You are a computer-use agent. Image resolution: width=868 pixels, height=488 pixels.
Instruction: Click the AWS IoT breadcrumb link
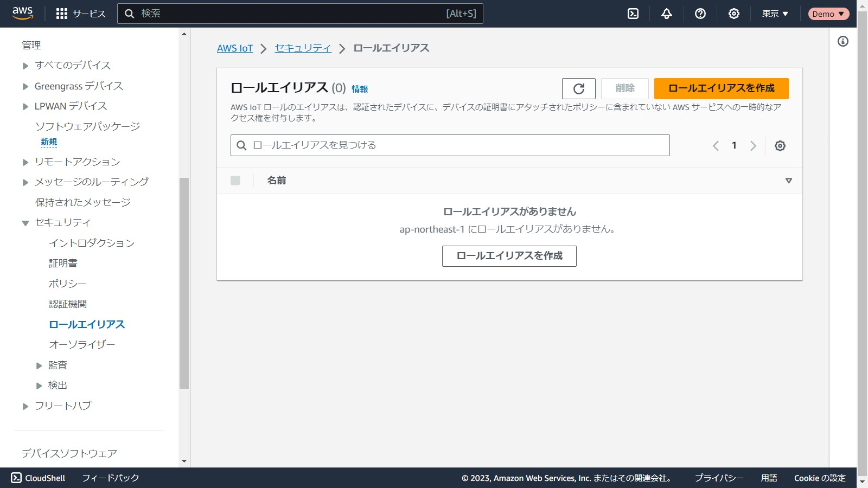point(235,48)
